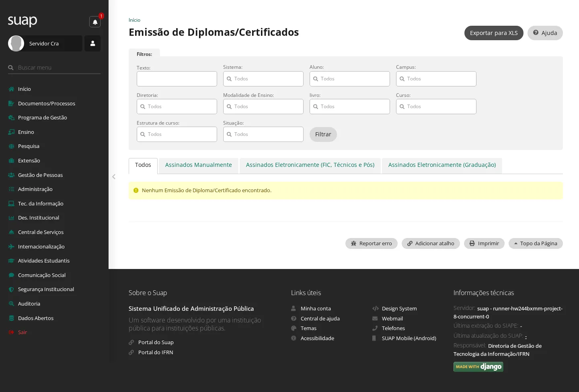This screenshot has height=392, width=579.
Task: Open the Aluno filter dropdown
Action: pyautogui.click(x=350, y=79)
